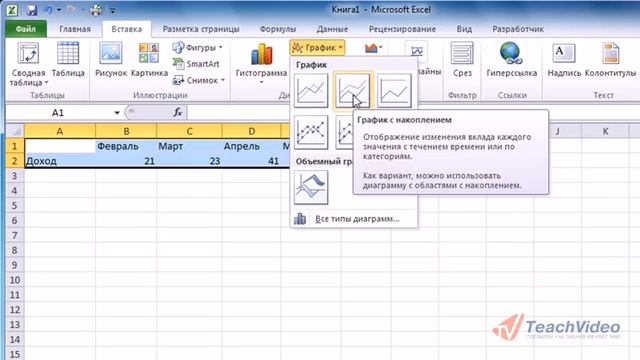640x360 pixels.
Task: Click cell containing Апрель
Action: click(x=251, y=146)
